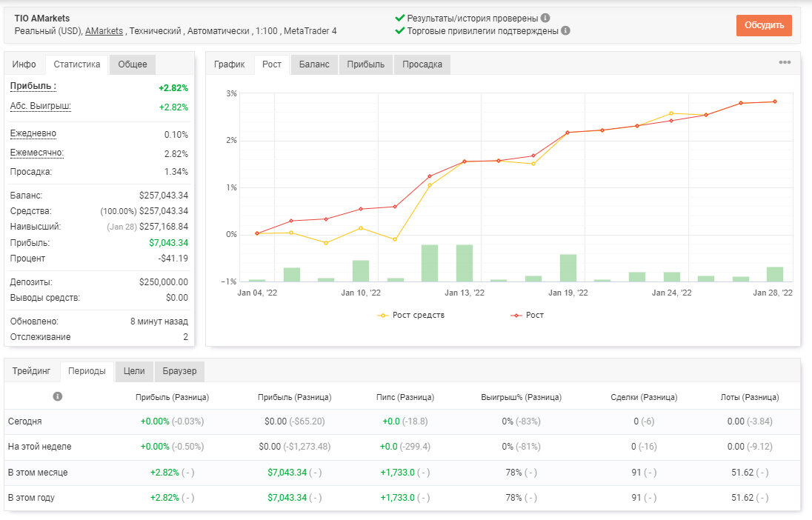
Task: Select the Периоды tab
Action: coord(87,371)
